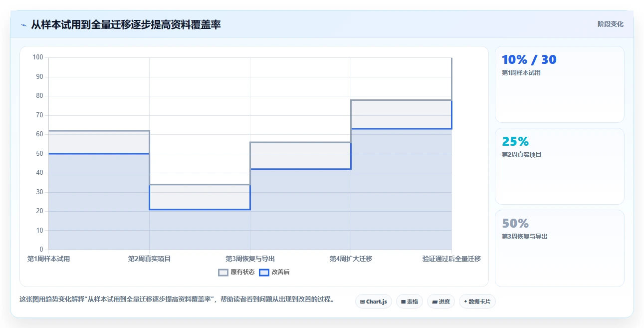Click the 第3周恢复与导出 axis label

[x=250, y=259]
